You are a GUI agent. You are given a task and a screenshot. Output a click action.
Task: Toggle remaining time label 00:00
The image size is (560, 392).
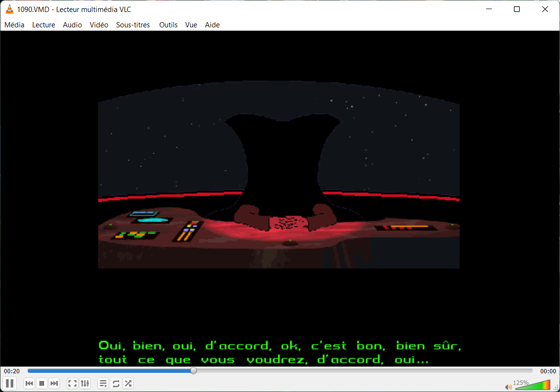548,371
